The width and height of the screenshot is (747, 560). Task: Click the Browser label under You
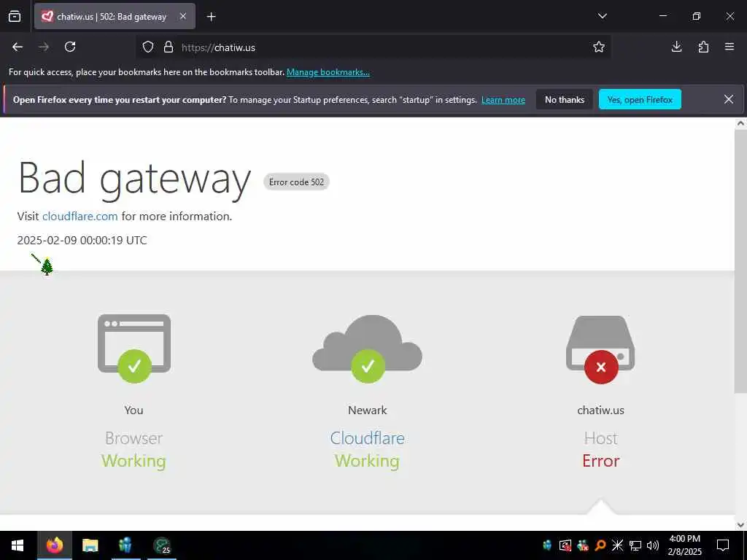pyautogui.click(x=134, y=438)
